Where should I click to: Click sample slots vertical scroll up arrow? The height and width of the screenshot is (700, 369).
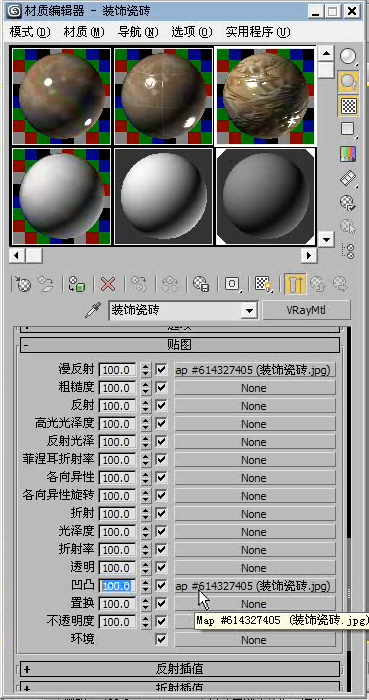(327, 54)
